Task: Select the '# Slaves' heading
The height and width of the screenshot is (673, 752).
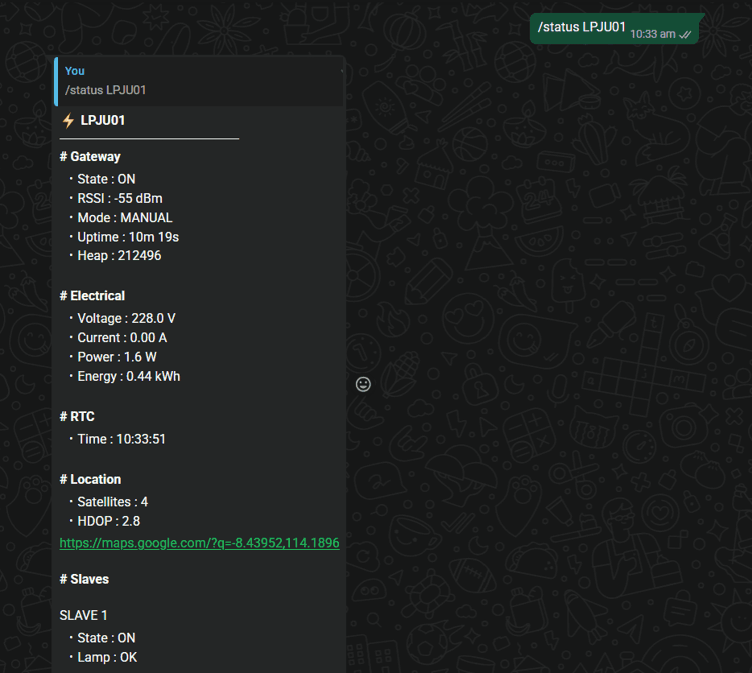Action: pyautogui.click(x=84, y=579)
